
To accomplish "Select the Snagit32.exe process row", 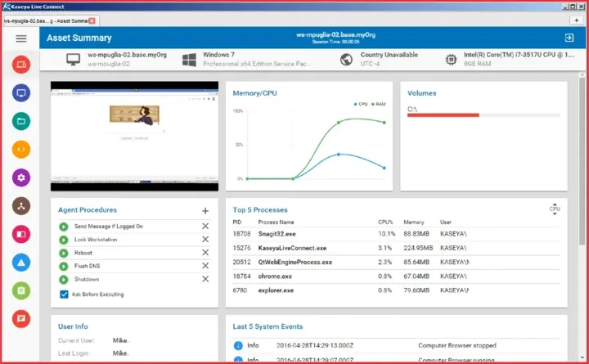I will [x=396, y=234].
